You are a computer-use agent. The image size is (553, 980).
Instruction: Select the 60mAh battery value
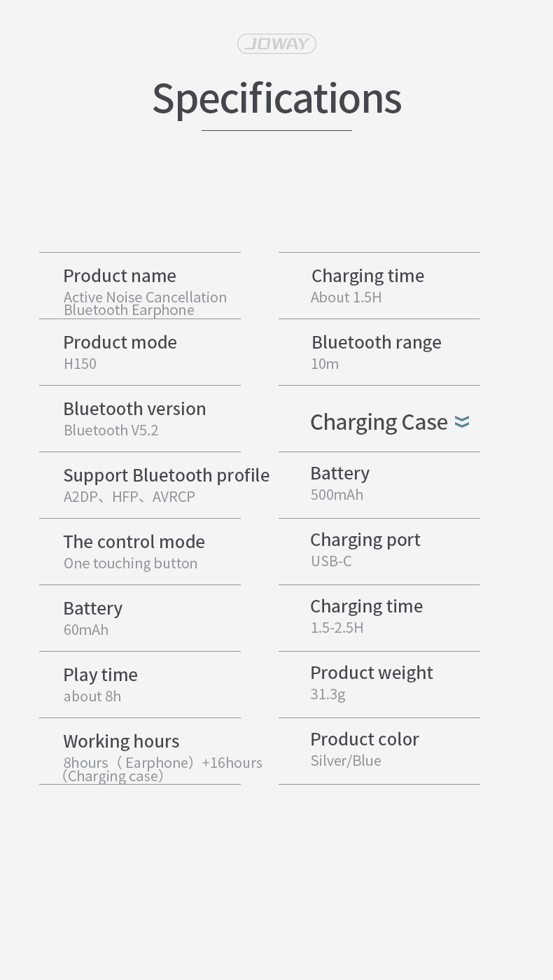tap(86, 630)
